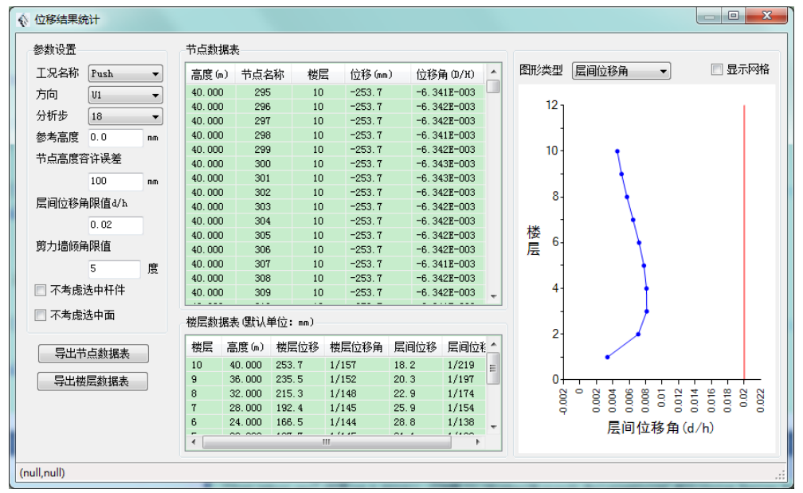
Task: Click 导出楼层数据表 button
Action: point(93,381)
